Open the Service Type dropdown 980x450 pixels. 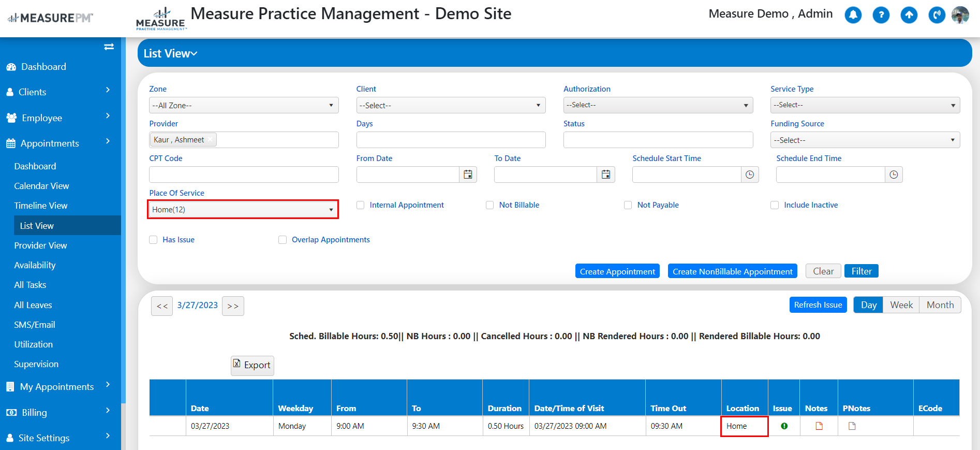pyautogui.click(x=865, y=105)
